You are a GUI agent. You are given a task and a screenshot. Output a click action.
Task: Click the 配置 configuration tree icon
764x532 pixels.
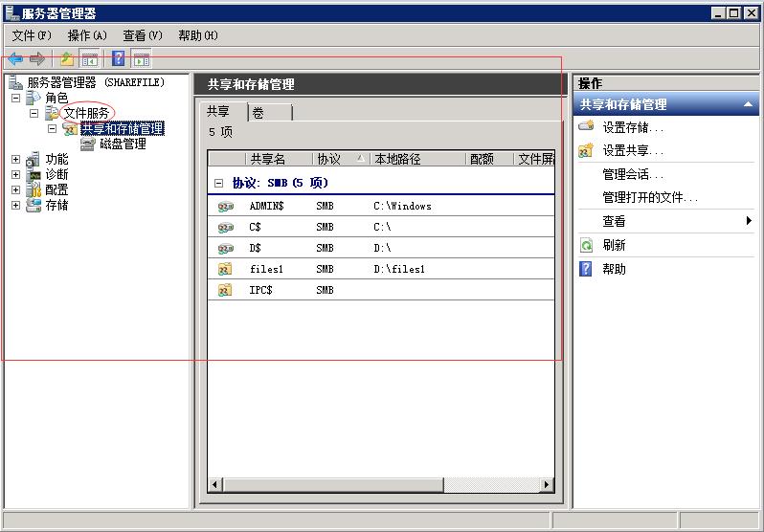[x=34, y=189]
